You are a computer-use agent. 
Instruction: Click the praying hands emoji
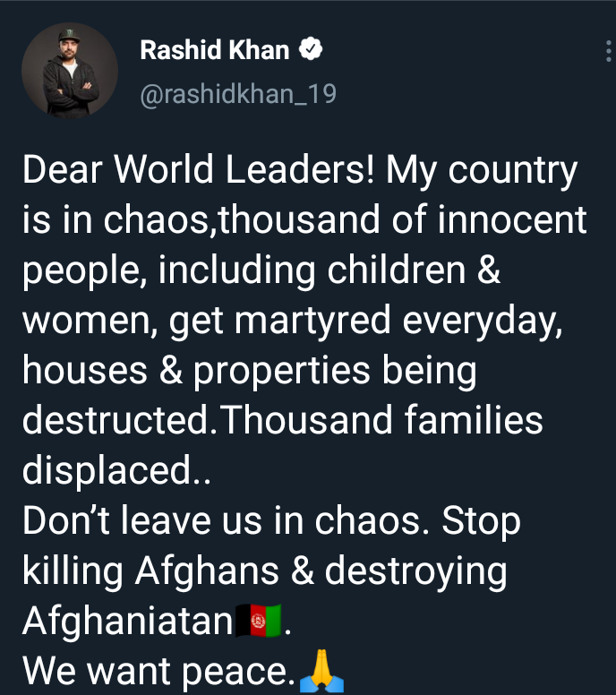321,671
